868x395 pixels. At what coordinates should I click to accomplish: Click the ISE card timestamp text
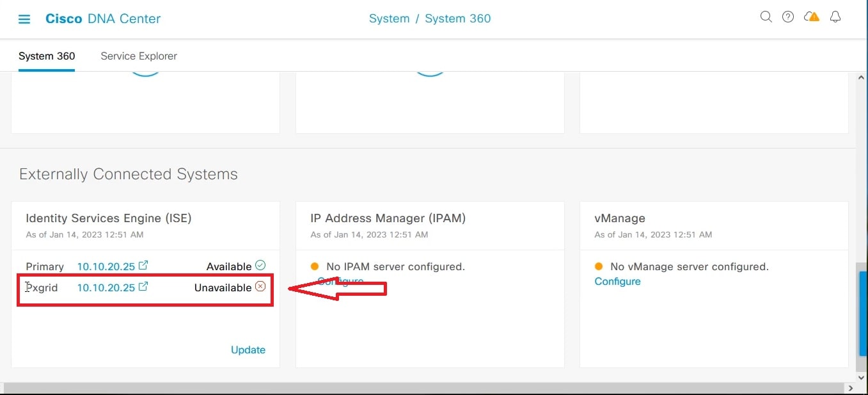(x=84, y=234)
